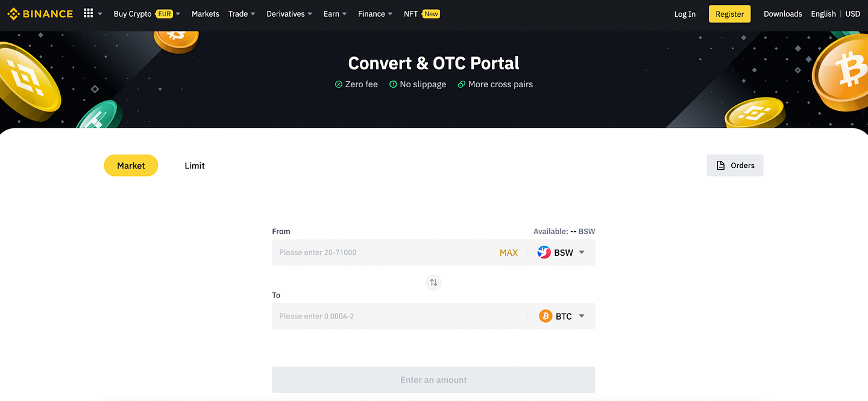The image size is (868, 401).
Task: Expand the BTC currency dropdown arrow
Action: coord(582,316)
